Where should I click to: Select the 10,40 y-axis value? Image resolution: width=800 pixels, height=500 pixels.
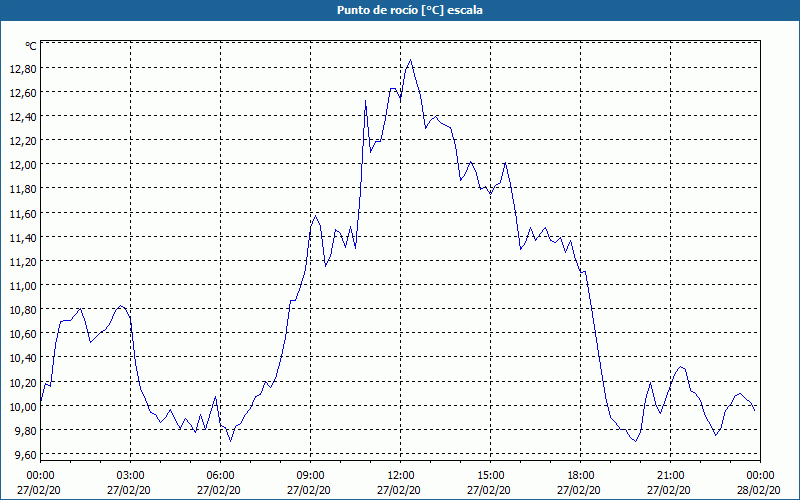click(x=23, y=358)
